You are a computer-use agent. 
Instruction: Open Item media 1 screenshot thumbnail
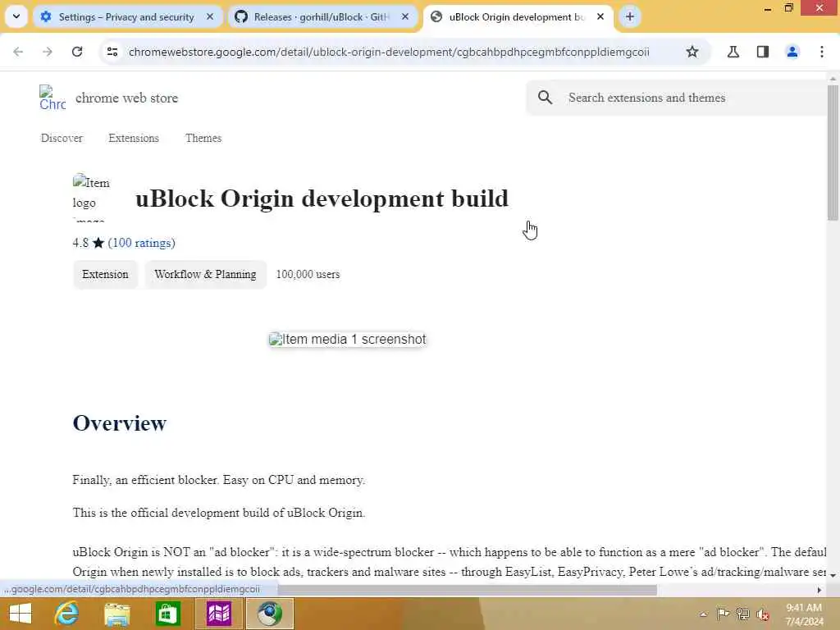[348, 340]
